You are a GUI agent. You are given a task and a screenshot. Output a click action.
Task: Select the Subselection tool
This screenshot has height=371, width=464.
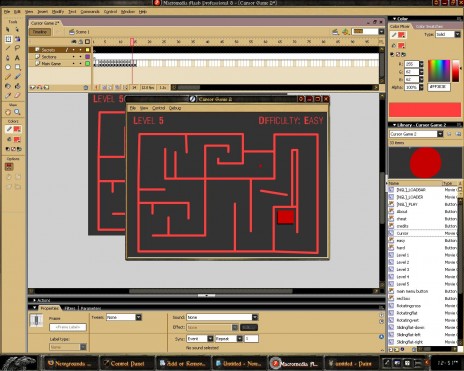tap(17, 30)
